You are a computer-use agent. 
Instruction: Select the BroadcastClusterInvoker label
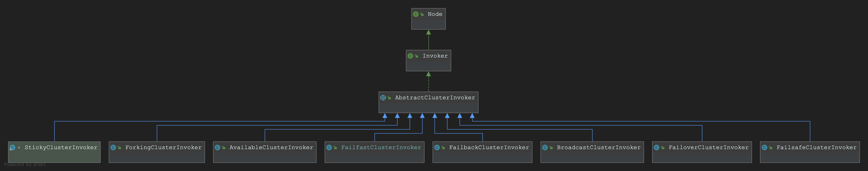(x=599, y=148)
